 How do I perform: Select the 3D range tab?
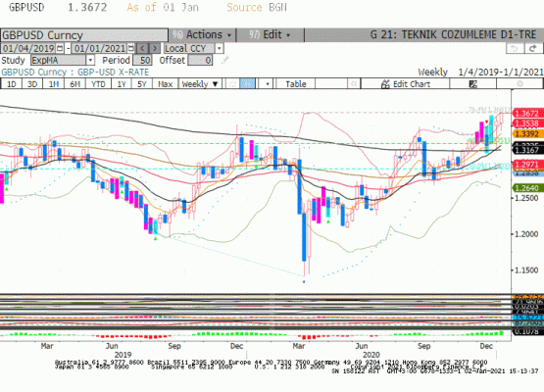tap(32, 84)
